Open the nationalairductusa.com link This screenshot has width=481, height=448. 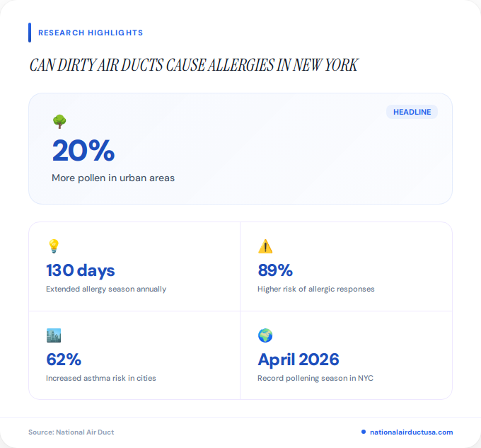[x=412, y=432]
